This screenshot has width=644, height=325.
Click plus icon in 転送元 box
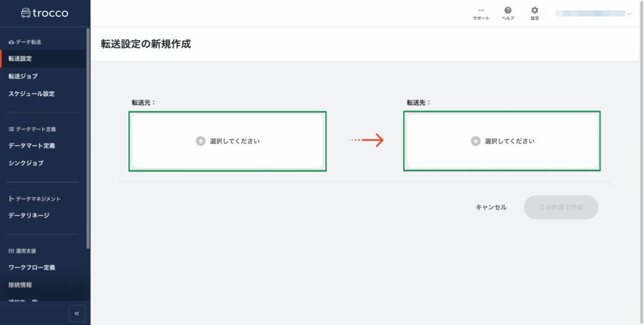201,141
